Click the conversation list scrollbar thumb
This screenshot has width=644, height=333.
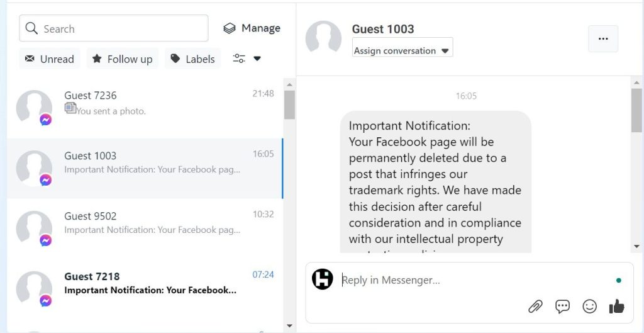[x=289, y=104]
